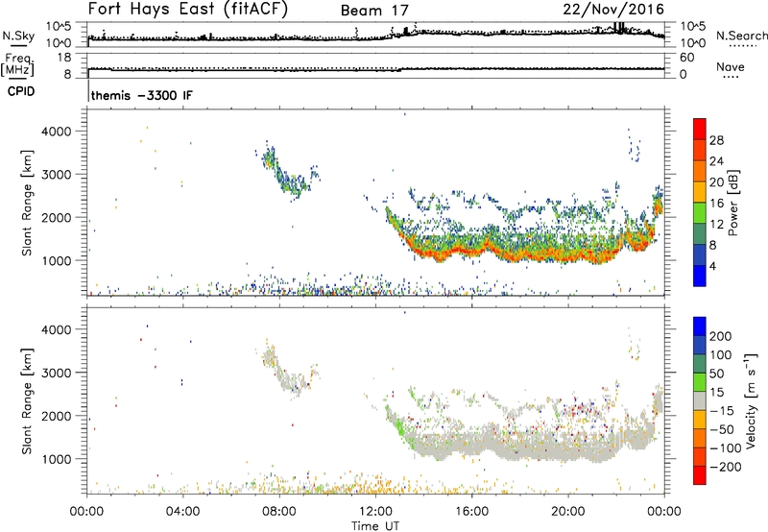This screenshot has width=768, height=532.
Task: Click the 'Power [dB]' colorbar label
Action: point(732,203)
